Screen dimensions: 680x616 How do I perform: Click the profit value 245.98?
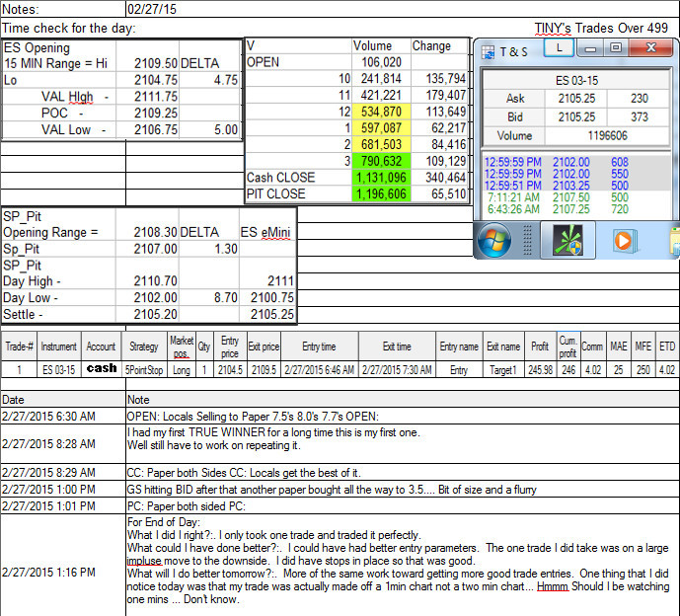point(541,370)
